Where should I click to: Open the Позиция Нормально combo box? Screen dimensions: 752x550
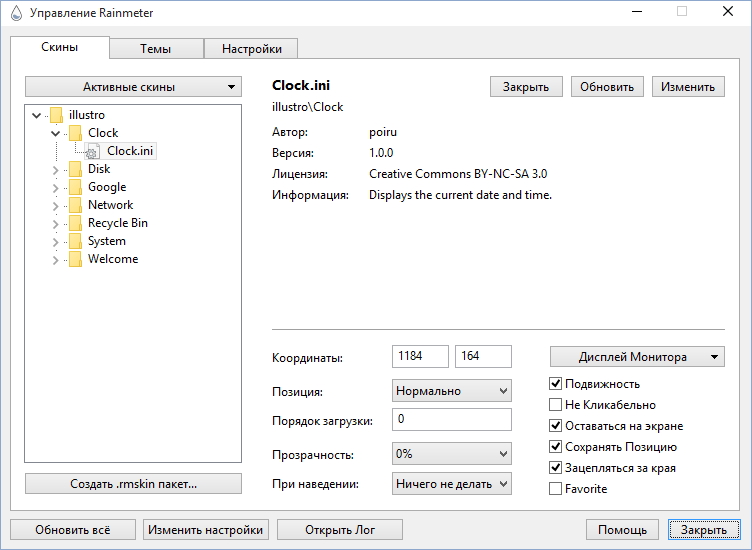(x=452, y=391)
